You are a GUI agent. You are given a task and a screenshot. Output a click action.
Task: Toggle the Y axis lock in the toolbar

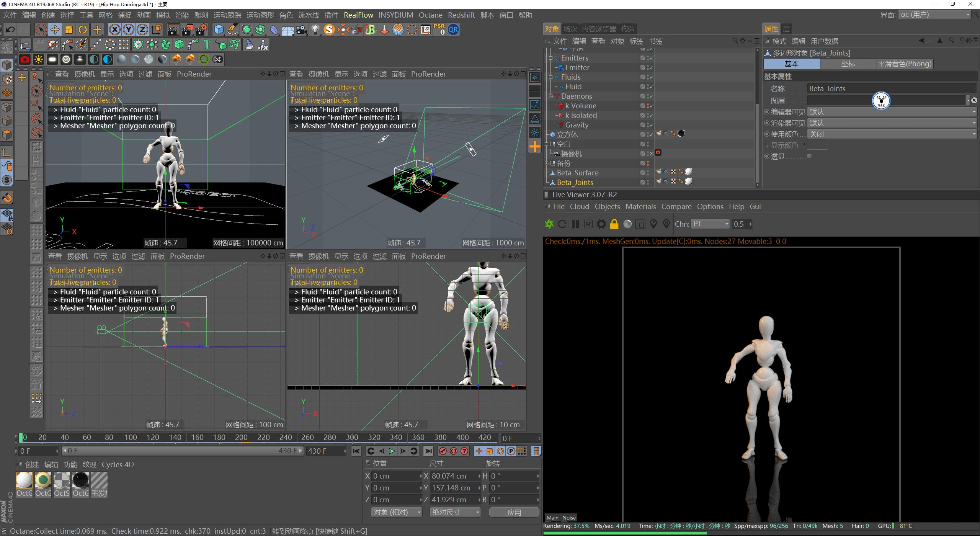pyautogui.click(x=128, y=29)
